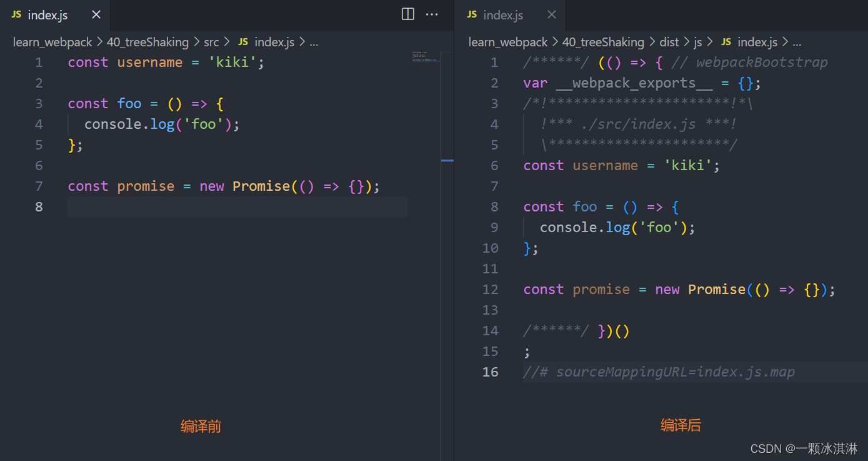This screenshot has height=461, width=868.
Task: Click '__webpack_exports__' on right line 2
Action: point(634,83)
